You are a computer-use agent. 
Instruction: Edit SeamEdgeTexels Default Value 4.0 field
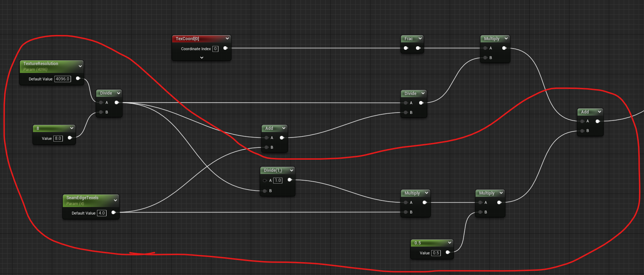(x=102, y=213)
